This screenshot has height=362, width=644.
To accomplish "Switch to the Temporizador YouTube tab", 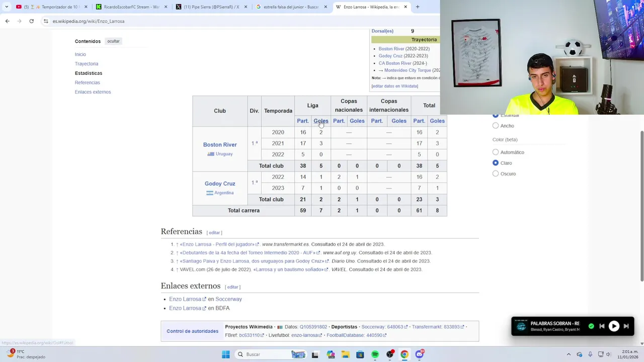I will (51, 7).
